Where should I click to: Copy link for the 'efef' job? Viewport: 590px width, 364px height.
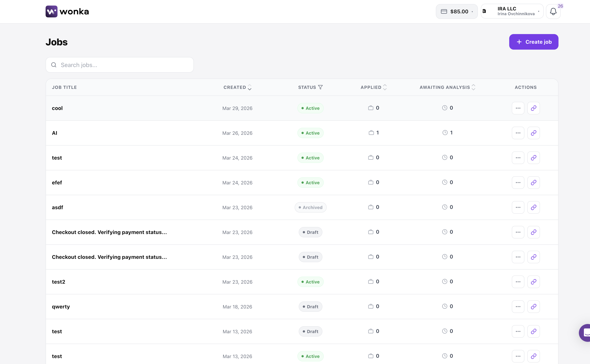coord(533,183)
